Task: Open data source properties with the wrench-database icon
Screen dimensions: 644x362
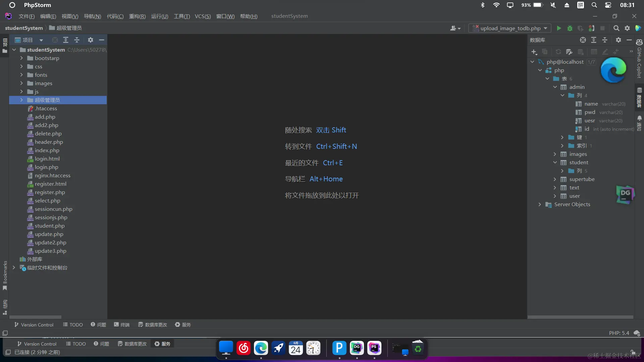Action: coord(569,52)
